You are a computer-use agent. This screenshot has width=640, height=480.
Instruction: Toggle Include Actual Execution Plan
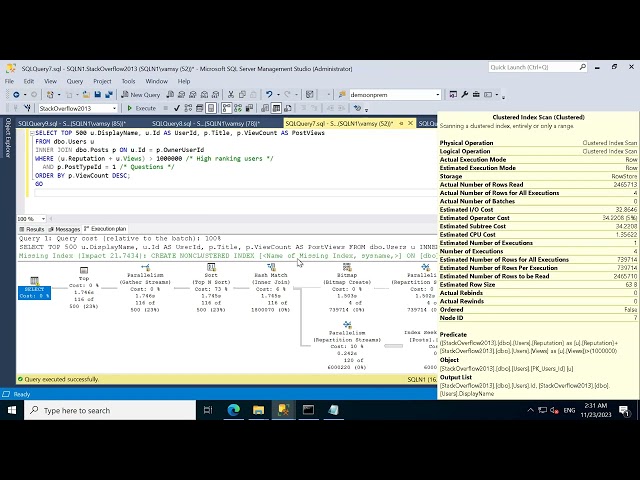226,108
